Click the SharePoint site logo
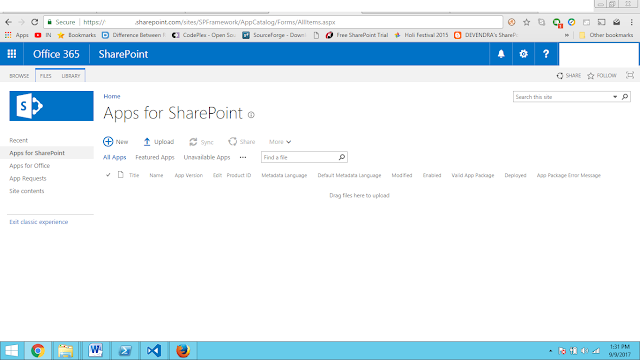The height and width of the screenshot is (360, 640). [51, 106]
